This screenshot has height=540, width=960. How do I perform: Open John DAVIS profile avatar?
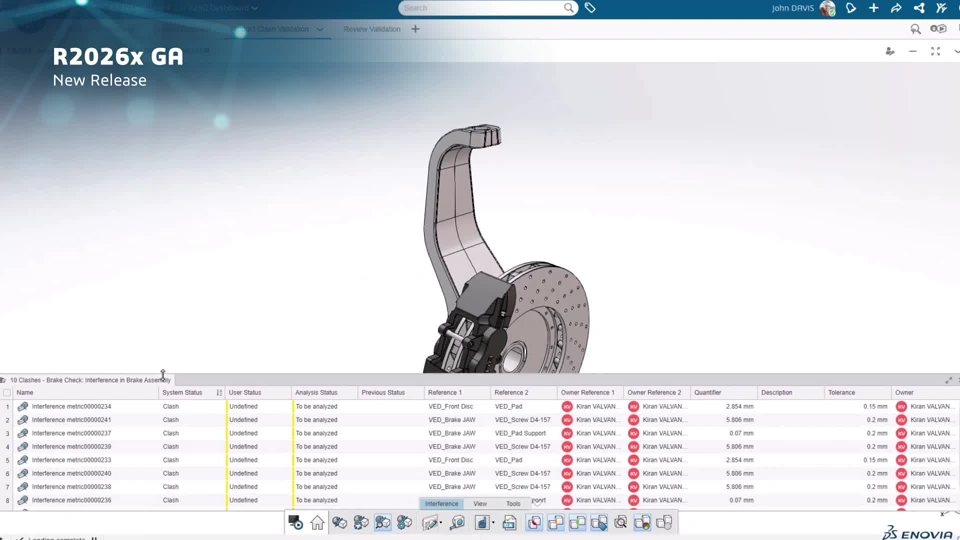tap(828, 8)
